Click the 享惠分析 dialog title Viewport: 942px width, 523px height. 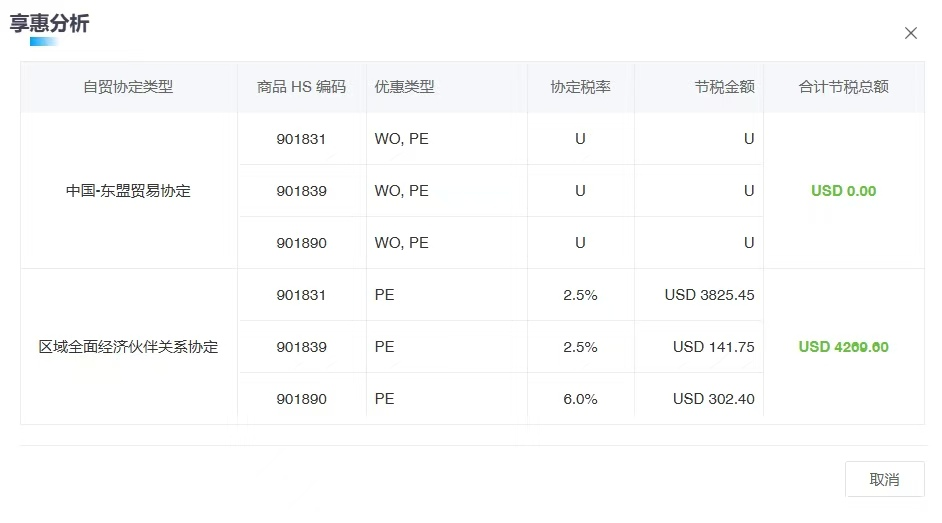[x=49, y=24]
